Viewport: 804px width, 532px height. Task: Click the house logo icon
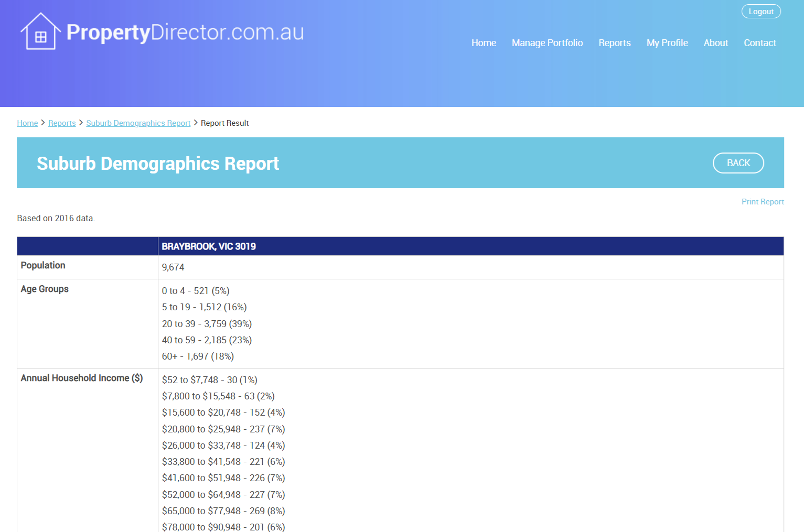click(40, 32)
